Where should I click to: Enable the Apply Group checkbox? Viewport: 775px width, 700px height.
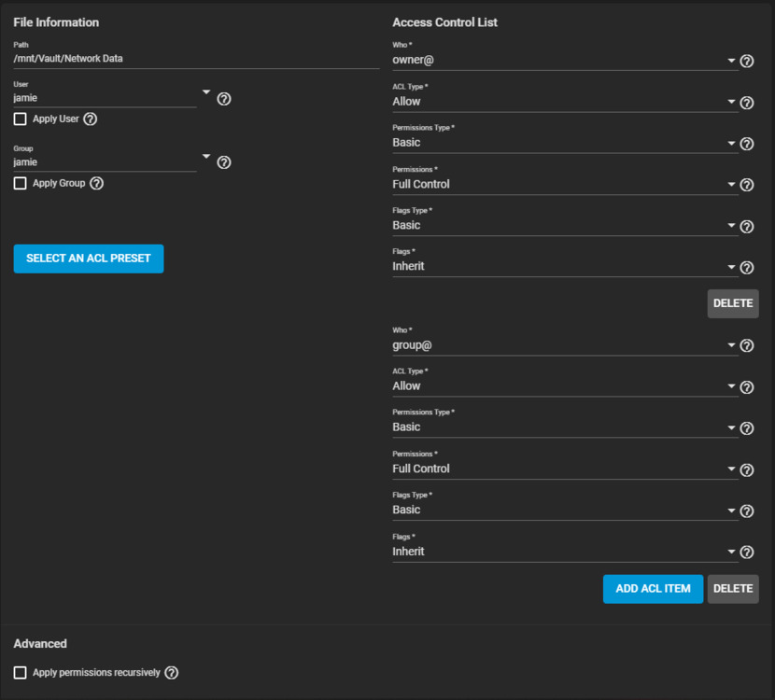(21, 184)
